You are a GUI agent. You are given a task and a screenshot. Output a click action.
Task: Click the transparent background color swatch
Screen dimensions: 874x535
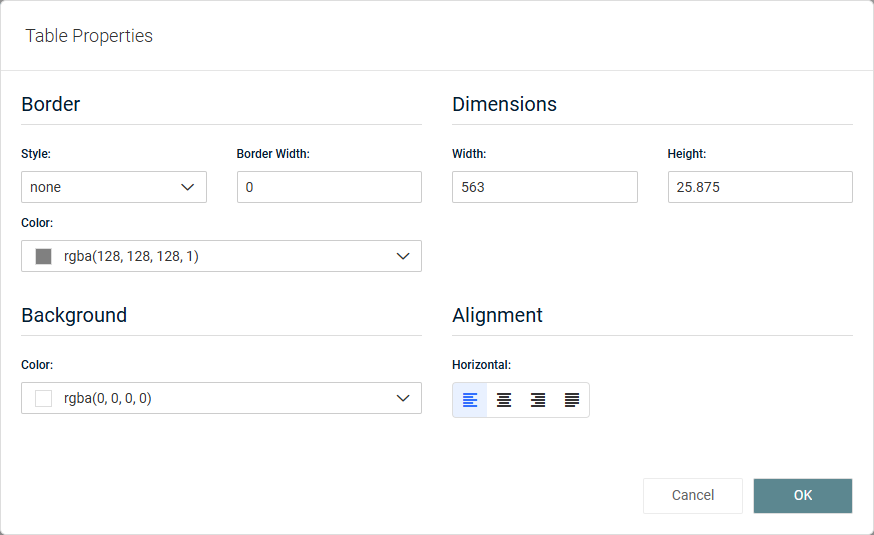click(43, 398)
